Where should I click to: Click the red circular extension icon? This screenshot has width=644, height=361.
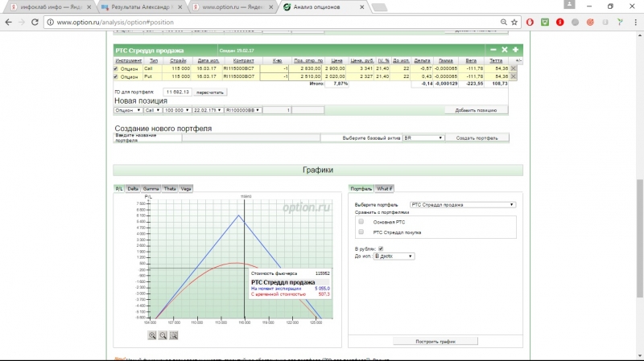point(559,23)
